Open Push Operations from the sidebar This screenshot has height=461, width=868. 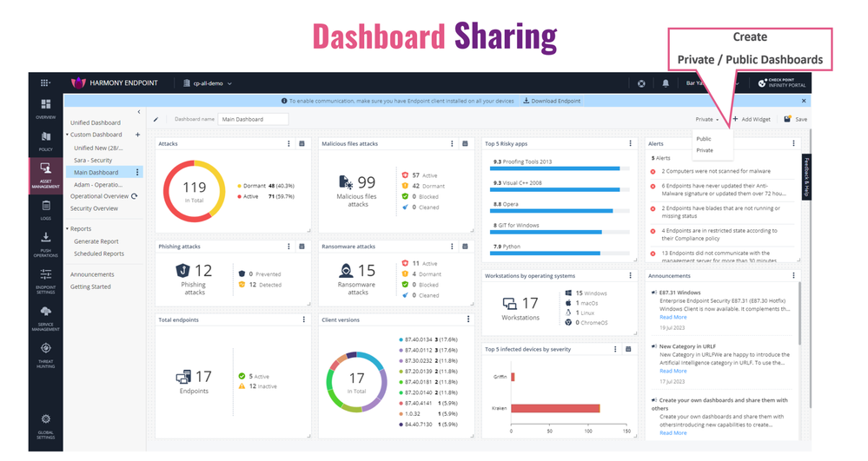(x=45, y=244)
